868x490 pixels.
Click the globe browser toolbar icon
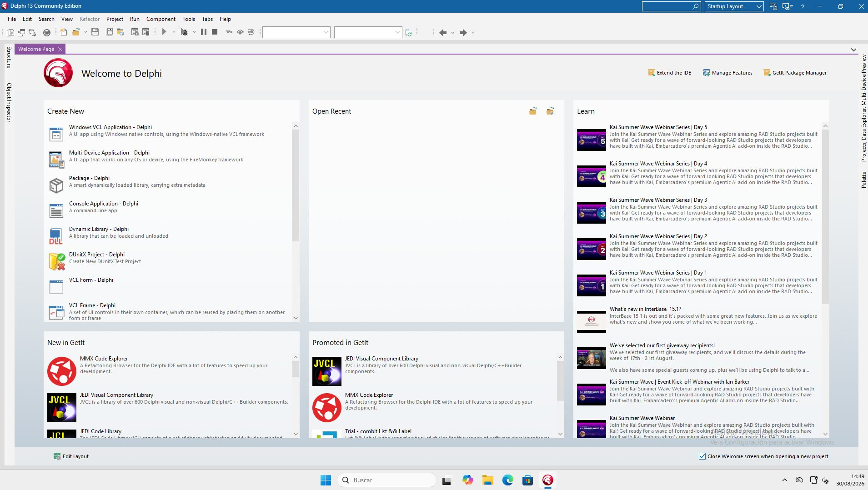(47, 32)
